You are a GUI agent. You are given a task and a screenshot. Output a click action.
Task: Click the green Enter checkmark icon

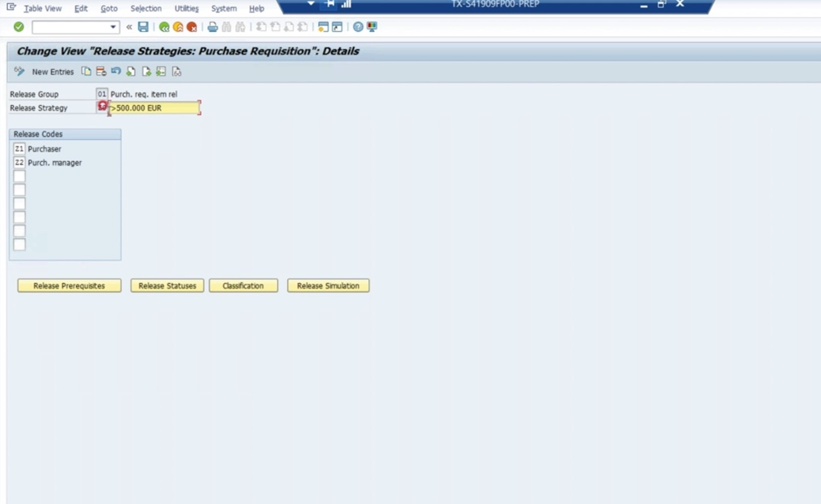tap(19, 26)
